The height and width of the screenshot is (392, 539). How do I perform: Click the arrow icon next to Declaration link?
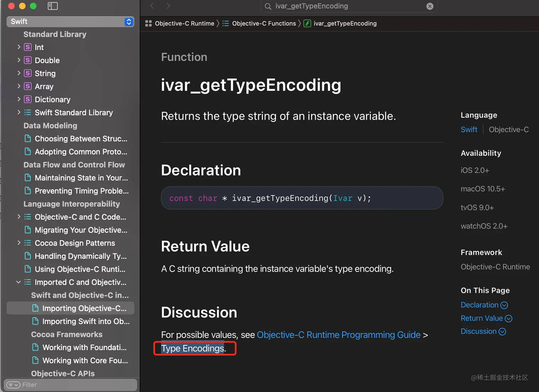(504, 305)
